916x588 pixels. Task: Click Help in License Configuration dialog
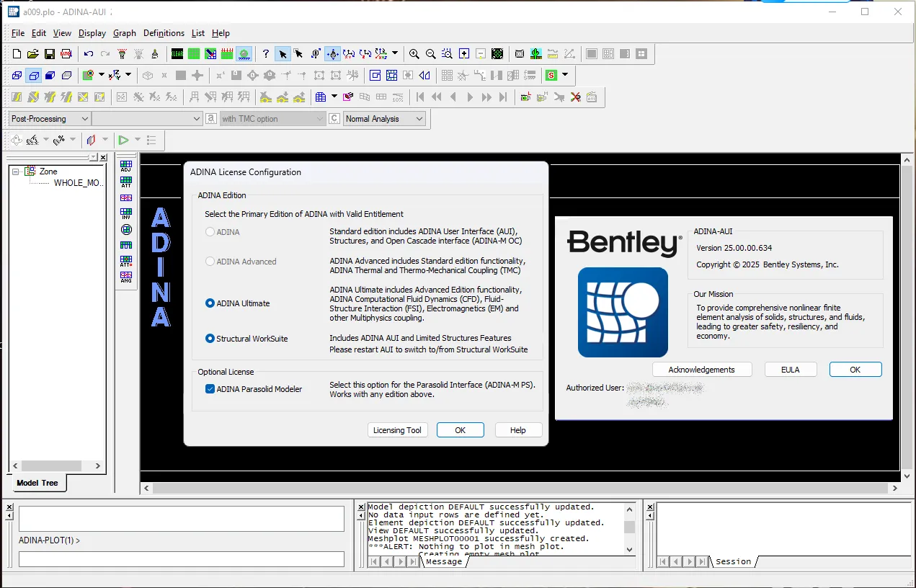click(518, 430)
